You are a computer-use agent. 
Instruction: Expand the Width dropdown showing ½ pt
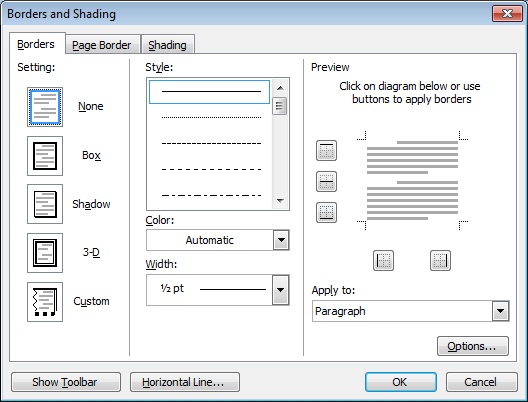(x=218, y=290)
